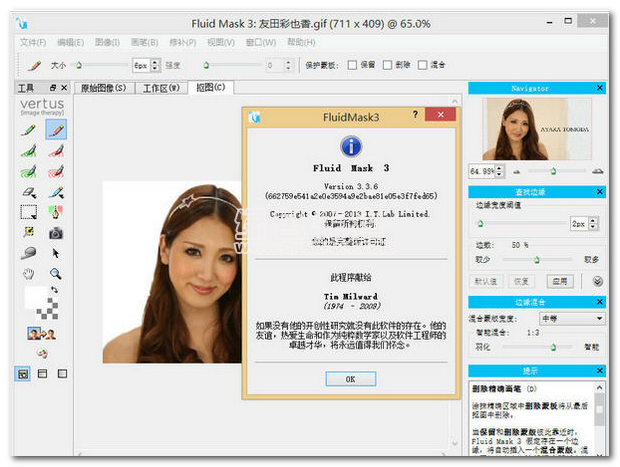
Task: Switch to the 工作区(W) tab
Action: coord(161,88)
